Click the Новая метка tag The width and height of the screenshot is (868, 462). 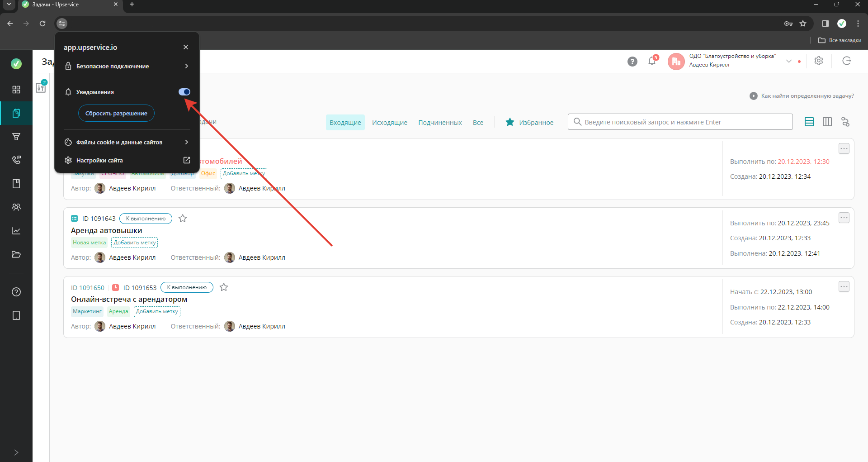point(89,243)
